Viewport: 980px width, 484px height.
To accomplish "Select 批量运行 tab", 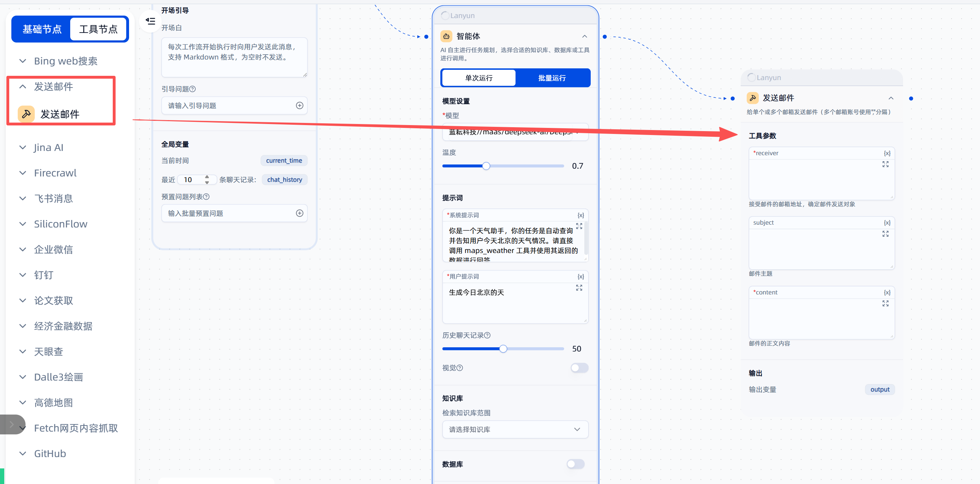I will point(552,78).
